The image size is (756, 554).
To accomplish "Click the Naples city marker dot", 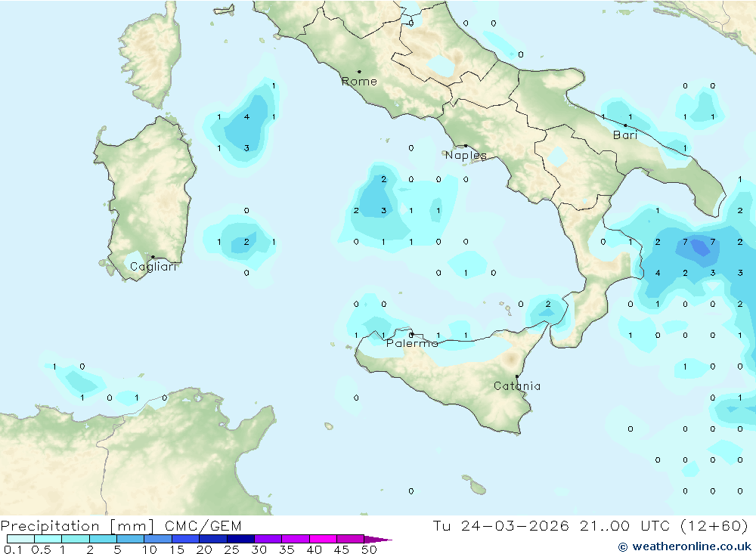I will (x=466, y=145).
